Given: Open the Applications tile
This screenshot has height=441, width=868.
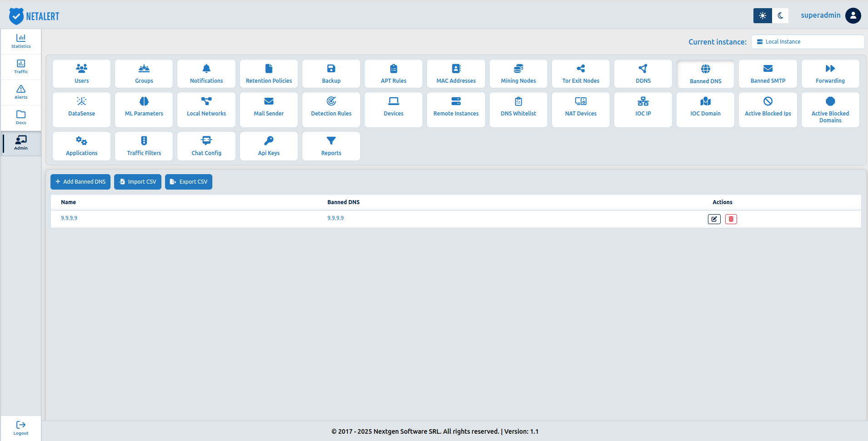Looking at the screenshot, I should (x=81, y=146).
